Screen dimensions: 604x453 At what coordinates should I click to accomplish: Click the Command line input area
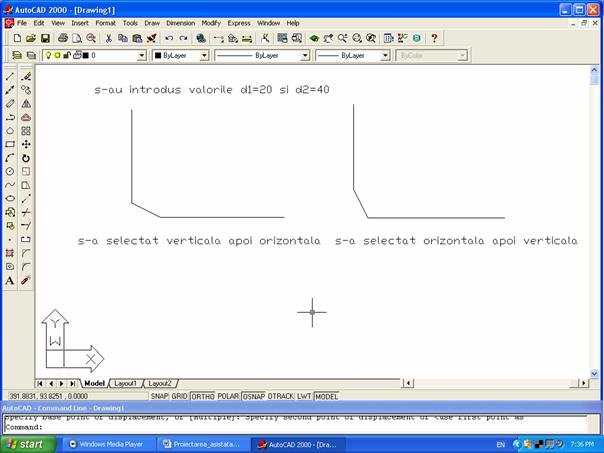point(300,427)
